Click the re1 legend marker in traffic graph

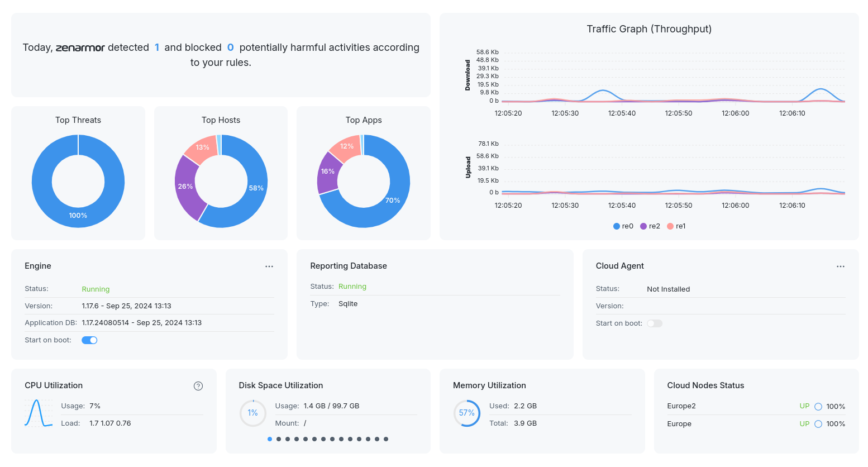click(x=670, y=226)
